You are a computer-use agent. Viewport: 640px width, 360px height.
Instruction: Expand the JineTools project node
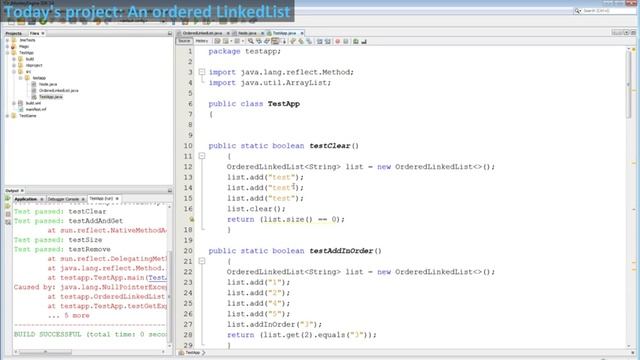pos(7,40)
